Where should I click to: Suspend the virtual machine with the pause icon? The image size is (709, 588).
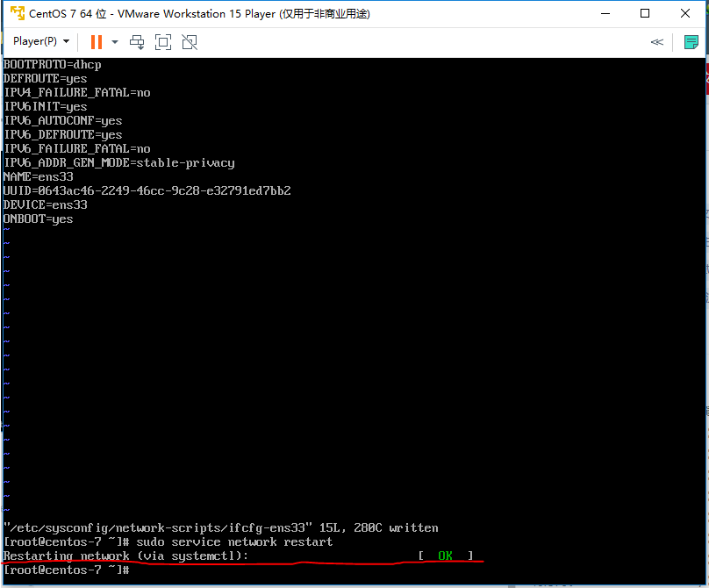97,41
